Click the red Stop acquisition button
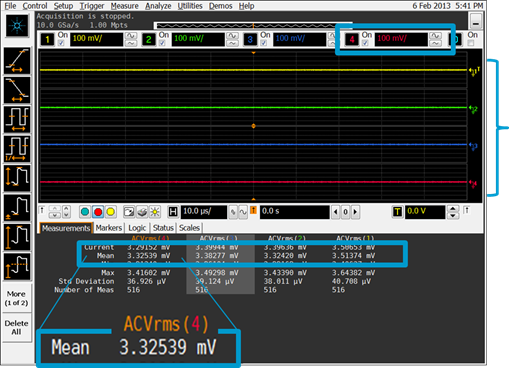The image size is (509, 368). (98, 212)
